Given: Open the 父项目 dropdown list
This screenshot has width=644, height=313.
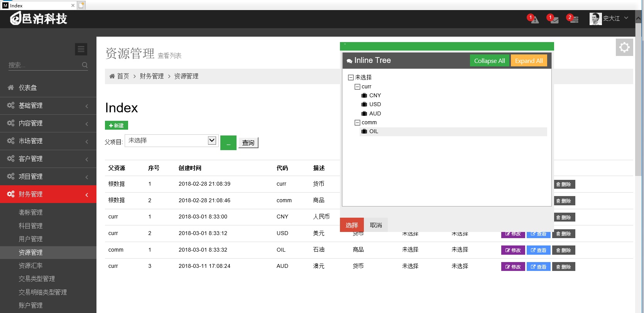Looking at the screenshot, I should click(x=211, y=140).
